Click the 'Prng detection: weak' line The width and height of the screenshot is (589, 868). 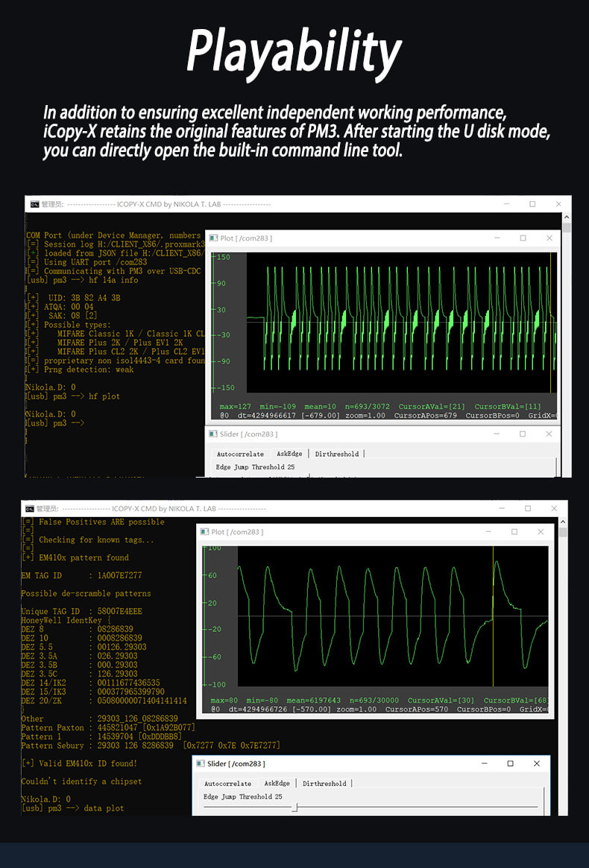(80, 370)
